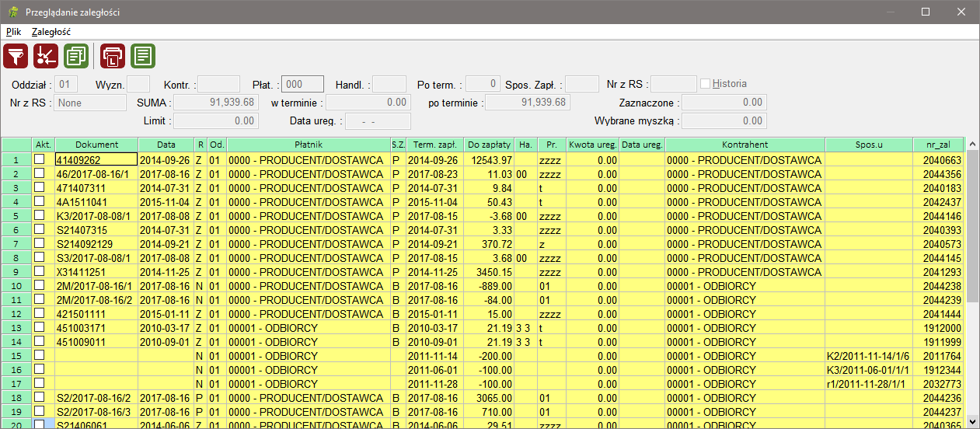Click the Oddział input field
The height and width of the screenshot is (429, 980).
[x=67, y=84]
